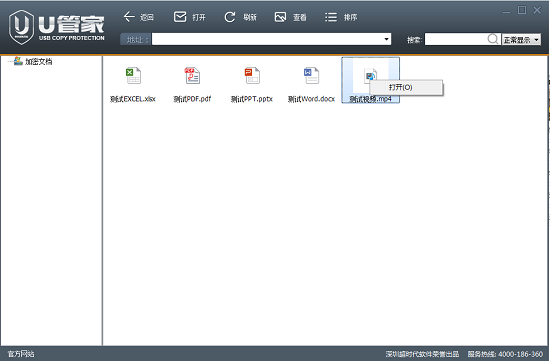Select 加密文档 in the left tree
Viewport: 550px width, 361px height.
pos(39,62)
